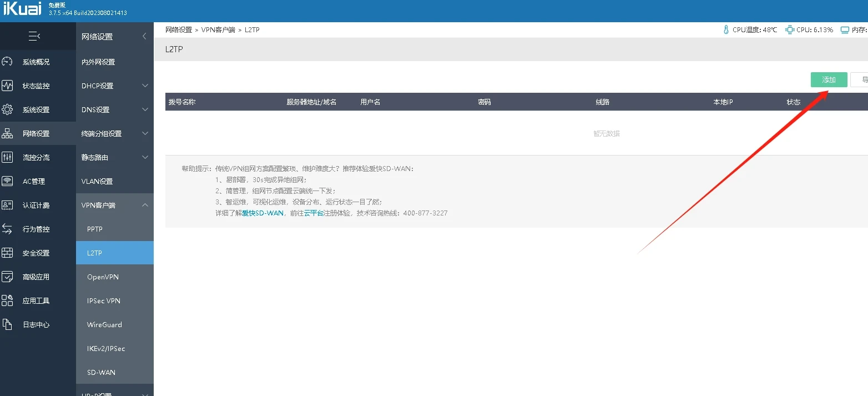The height and width of the screenshot is (396, 868).
Task: Toggle the sidebar collapse hamburger icon
Action: tap(34, 36)
